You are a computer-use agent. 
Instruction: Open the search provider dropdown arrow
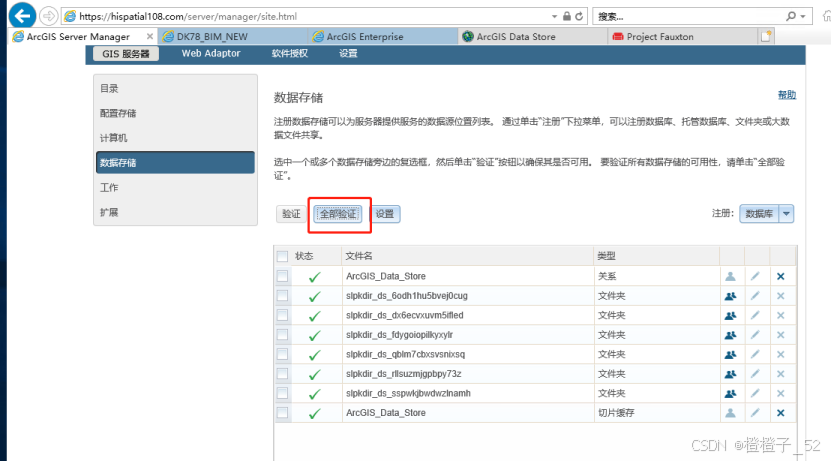click(803, 16)
